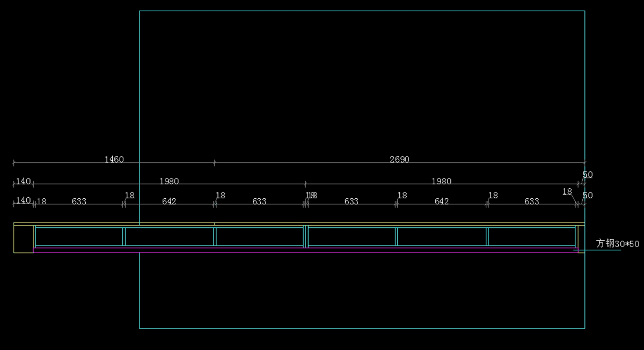Select the 1460 dimension text
Screen dimensions: 644x350
114,159
